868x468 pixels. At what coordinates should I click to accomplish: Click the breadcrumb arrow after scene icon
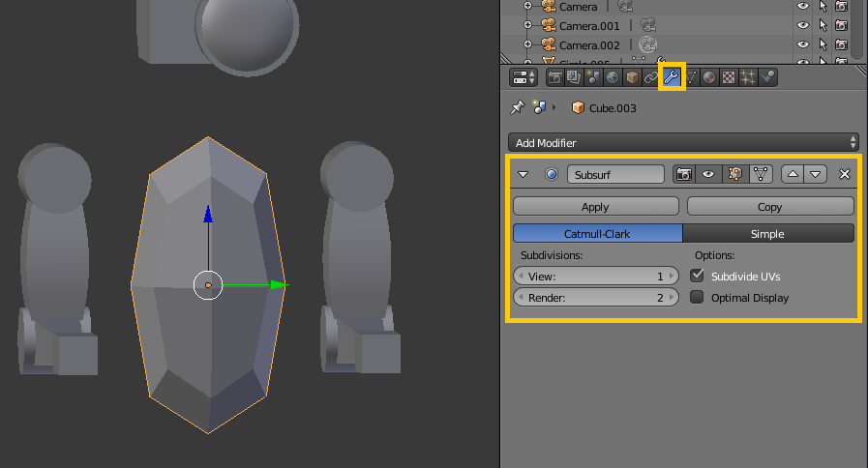coord(554,107)
